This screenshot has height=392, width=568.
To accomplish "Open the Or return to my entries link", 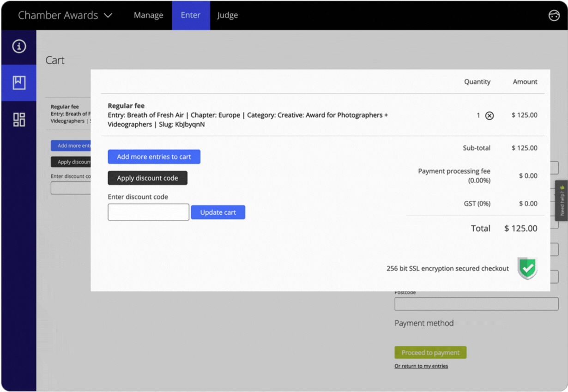I will [421, 366].
